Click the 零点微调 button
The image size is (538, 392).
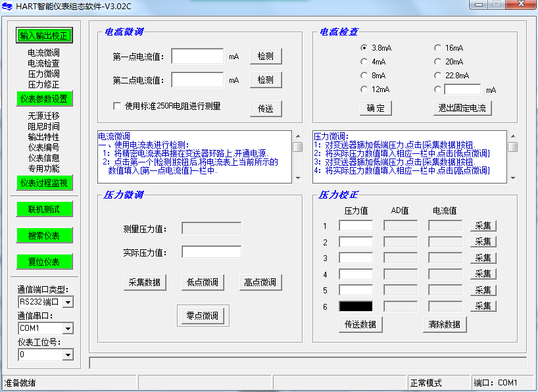[x=203, y=316]
